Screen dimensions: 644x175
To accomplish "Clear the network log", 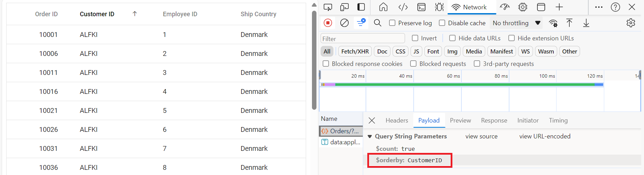I will tap(344, 23).
